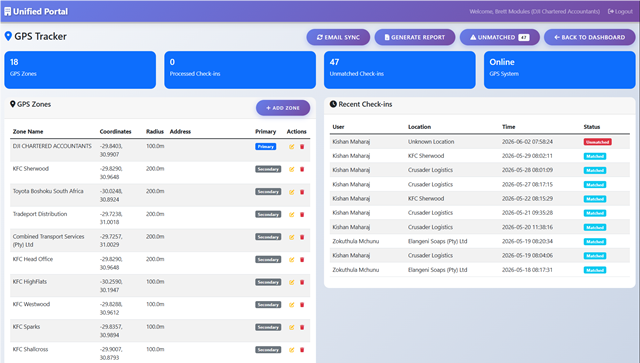The height and width of the screenshot is (363, 640).
Task: Delete the Tradeport Distribution zone
Action: pyautogui.click(x=302, y=214)
